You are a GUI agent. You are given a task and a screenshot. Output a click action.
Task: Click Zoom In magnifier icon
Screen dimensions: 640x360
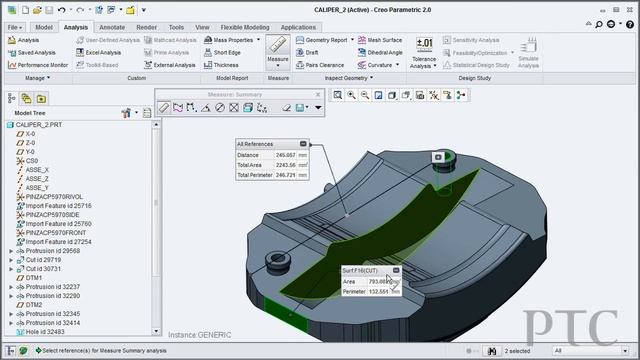point(351,95)
